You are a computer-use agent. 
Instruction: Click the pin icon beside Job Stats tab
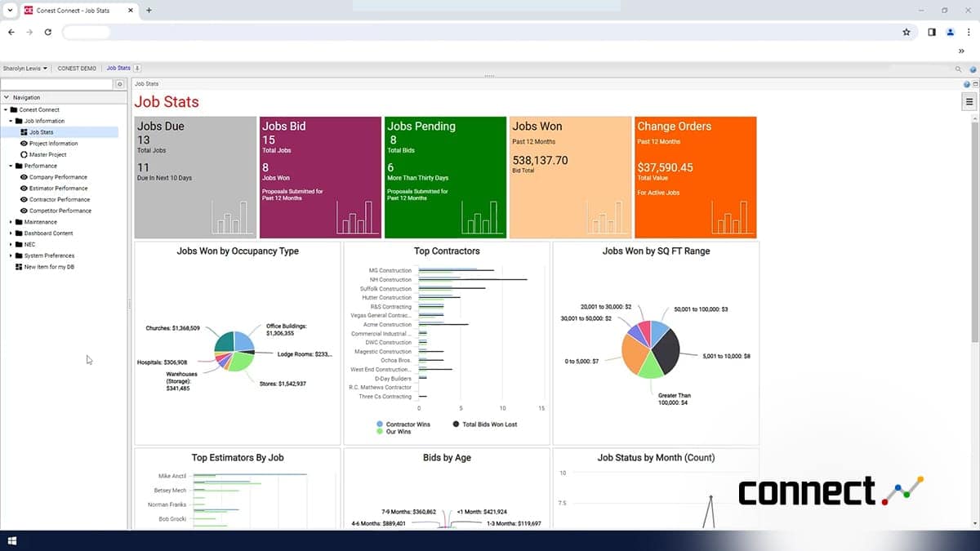(x=137, y=69)
